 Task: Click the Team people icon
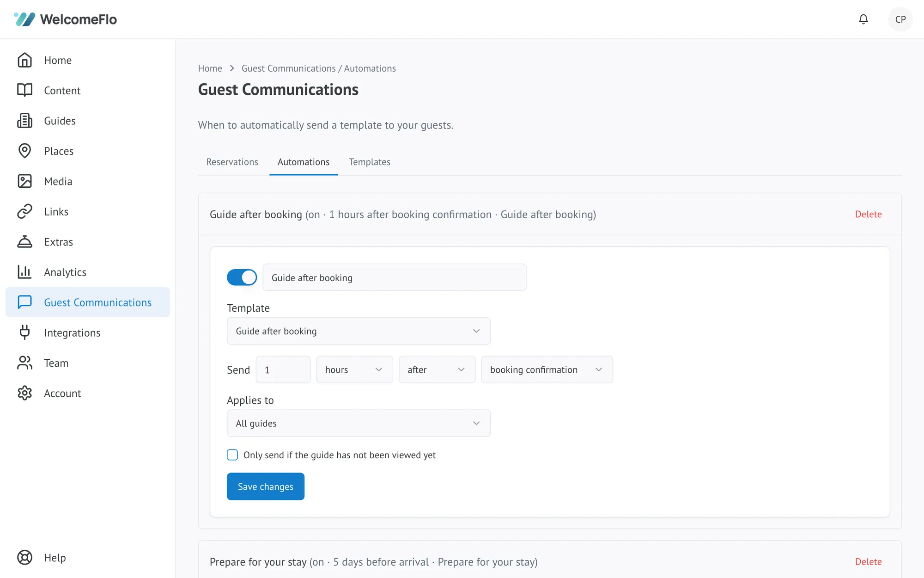pyautogui.click(x=24, y=363)
